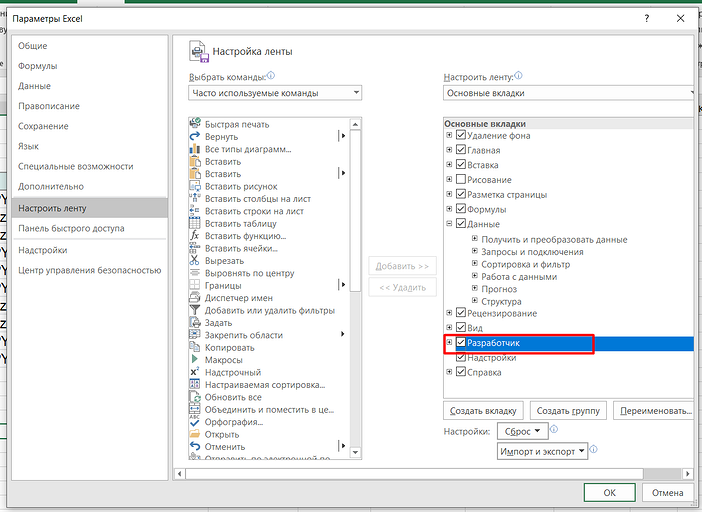Click the Открыть folder icon

(195, 434)
